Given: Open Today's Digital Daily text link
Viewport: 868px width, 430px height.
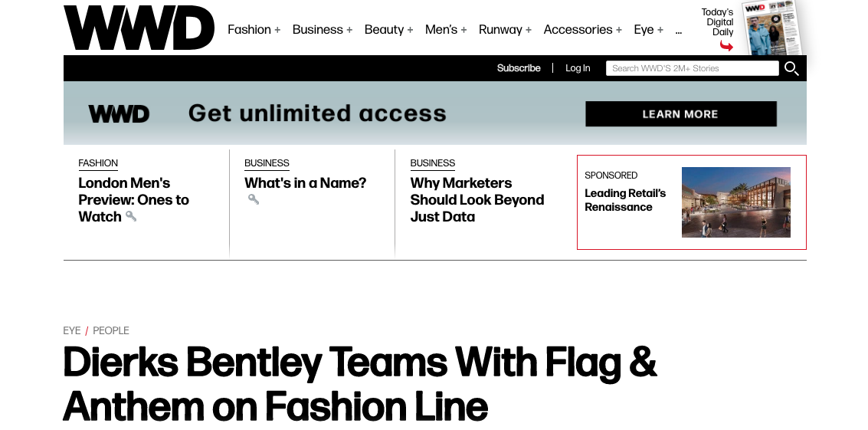Looking at the screenshot, I should point(717,22).
